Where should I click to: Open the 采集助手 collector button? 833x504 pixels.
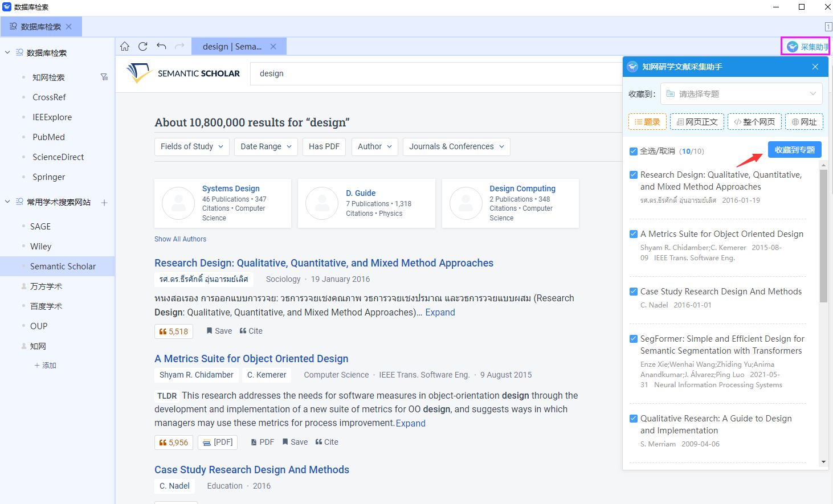tap(807, 47)
